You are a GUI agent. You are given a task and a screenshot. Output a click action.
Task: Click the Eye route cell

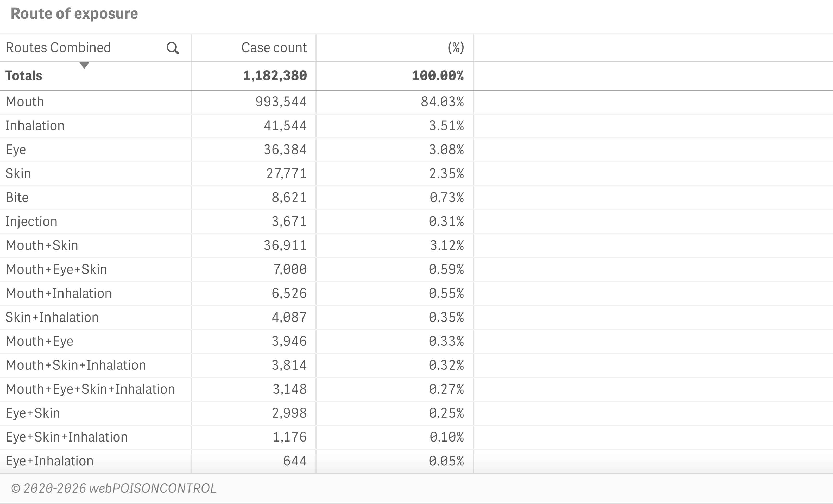pyautogui.click(x=16, y=150)
